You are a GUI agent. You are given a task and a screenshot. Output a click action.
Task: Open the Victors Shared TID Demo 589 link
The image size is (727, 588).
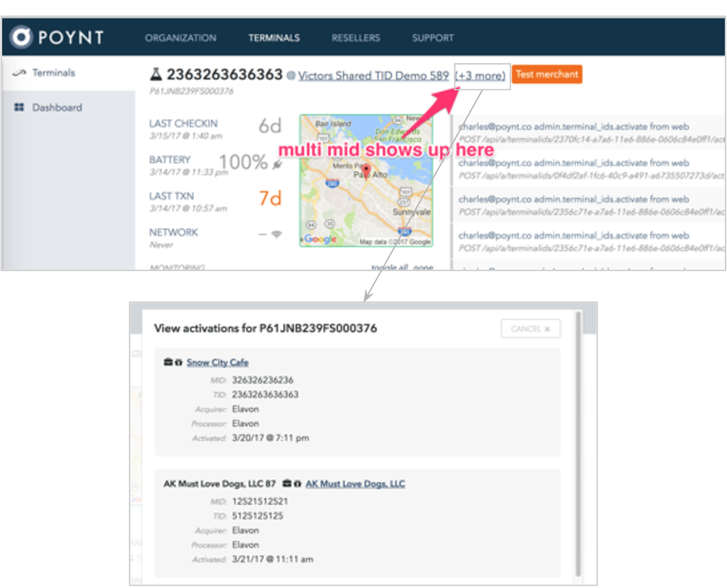click(x=373, y=76)
